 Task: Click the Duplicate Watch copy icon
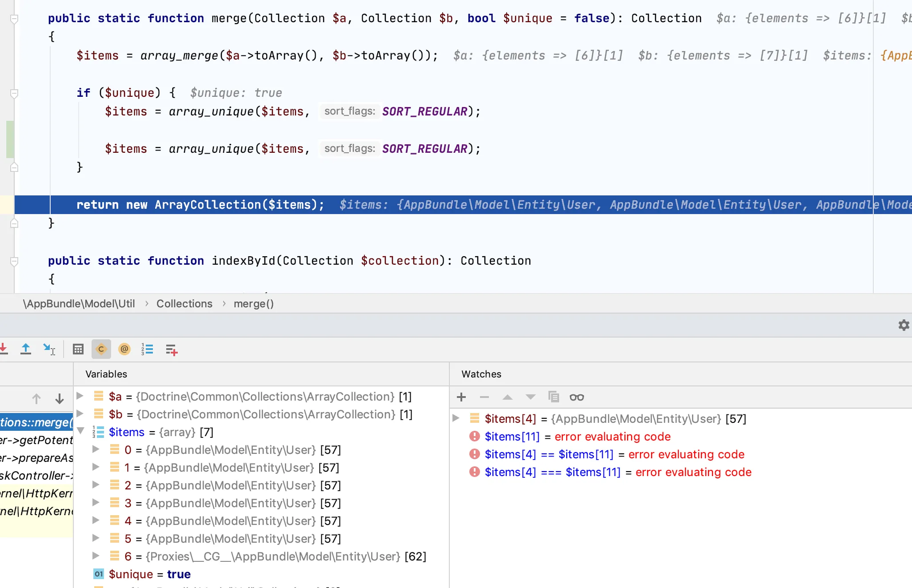click(x=553, y=397)
